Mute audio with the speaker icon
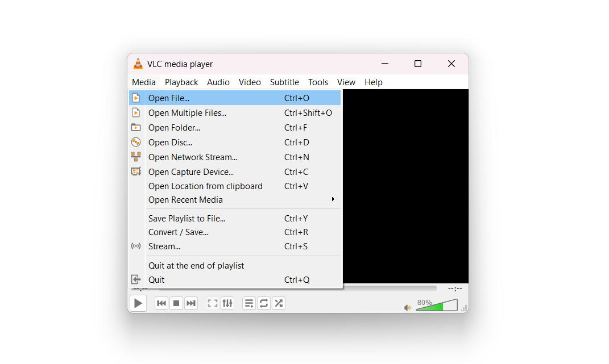 [x=408, y=308]
